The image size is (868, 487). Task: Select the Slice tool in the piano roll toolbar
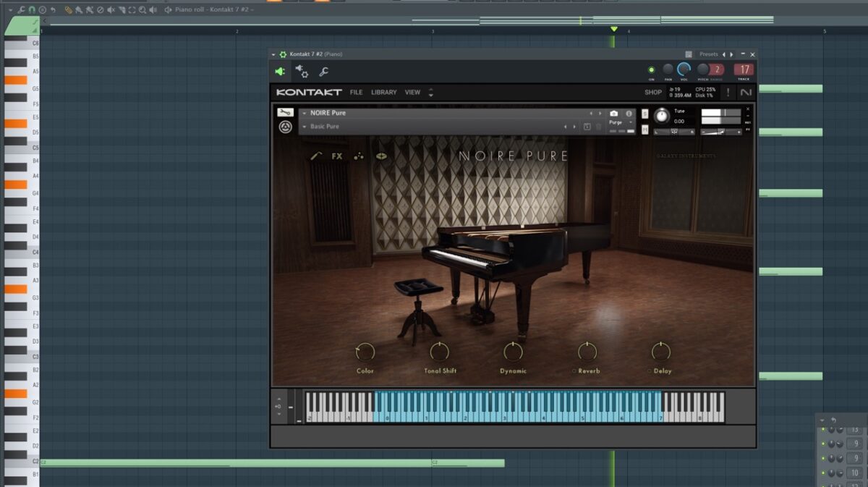click(122, 9)
